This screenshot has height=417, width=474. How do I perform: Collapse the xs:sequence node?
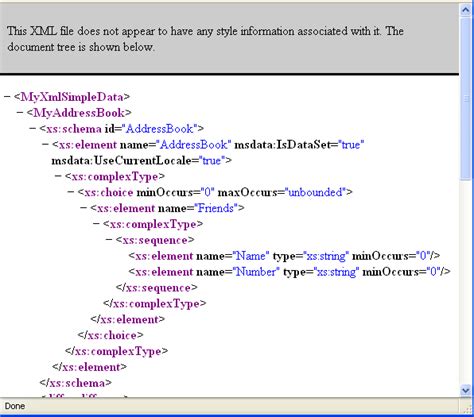109,240
